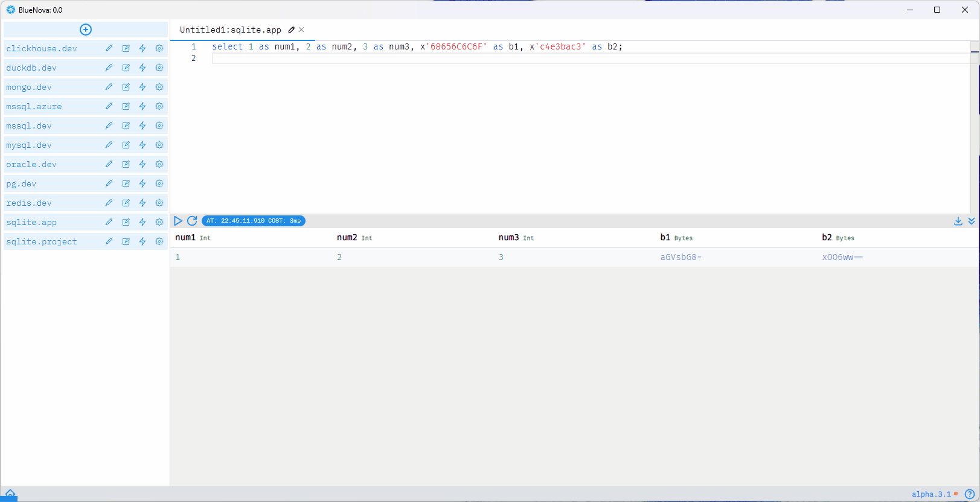Maximize the BlueNova window
Screen dimensions: 980x502
pos(937,10)
